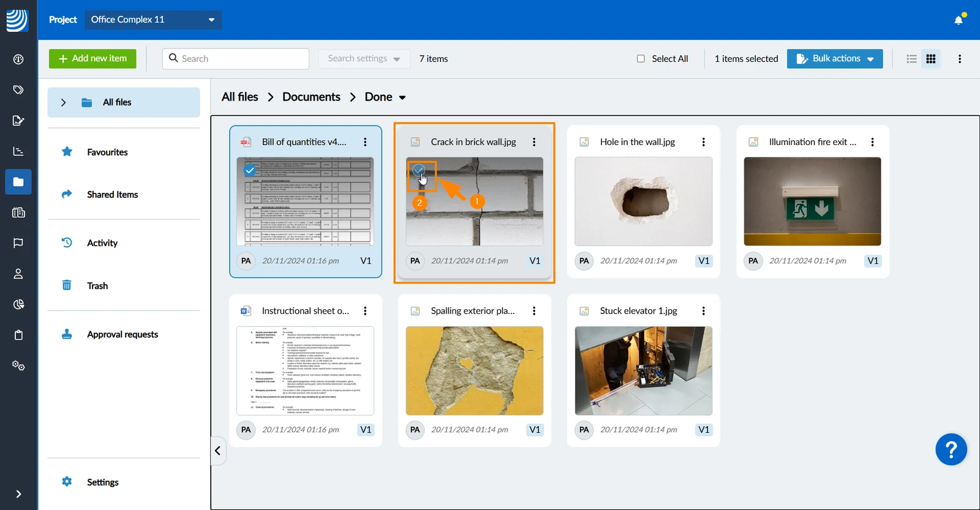The height and width of the screenshot is (510, 980).
Task: Open the tags icon in left rail
Action: click(x=18, y=90)
